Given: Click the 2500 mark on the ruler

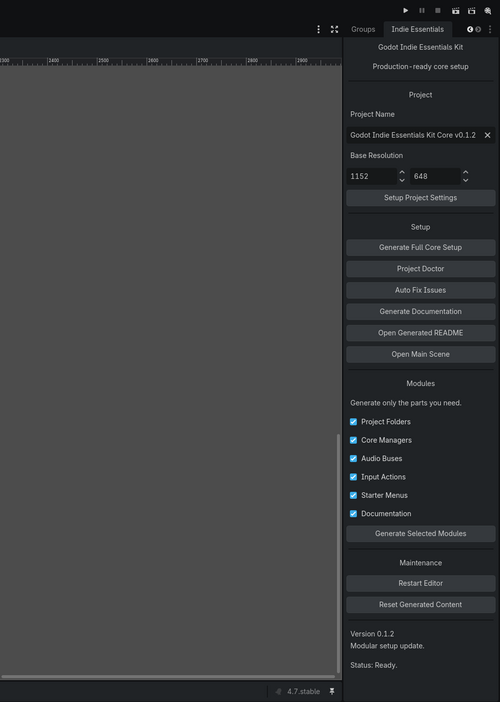Looking at the screenshot, I should 103,60.
